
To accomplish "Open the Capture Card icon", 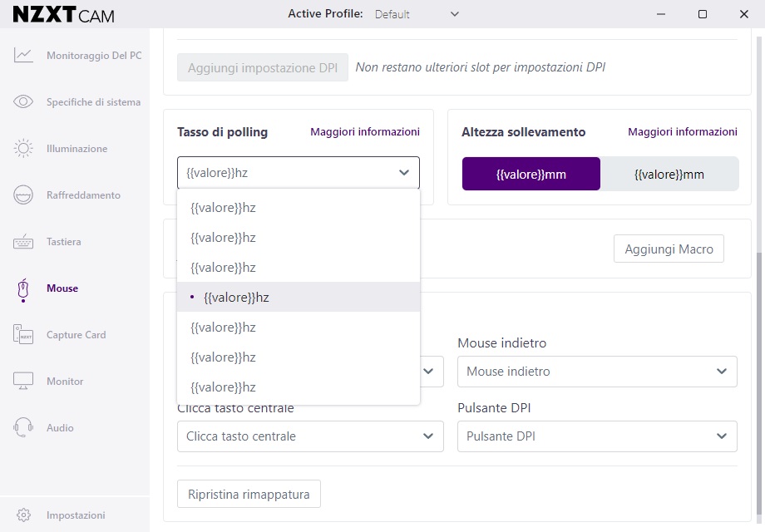I will [x=23, y=334].
